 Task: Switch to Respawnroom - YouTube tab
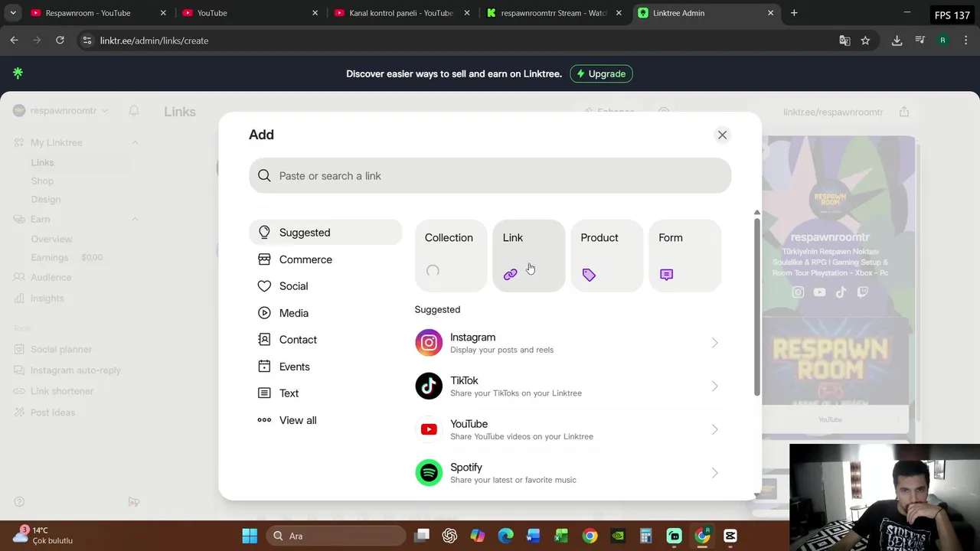96,13
